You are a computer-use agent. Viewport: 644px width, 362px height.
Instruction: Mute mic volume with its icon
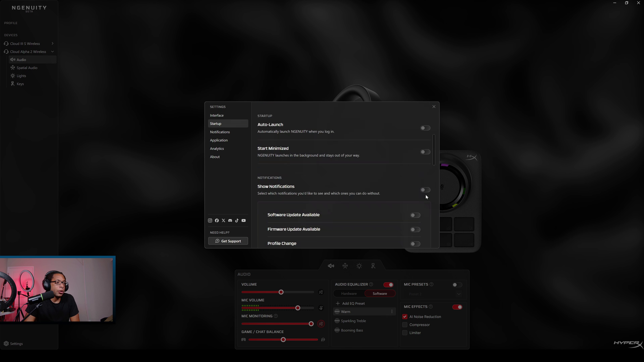(x=321, y=308)
